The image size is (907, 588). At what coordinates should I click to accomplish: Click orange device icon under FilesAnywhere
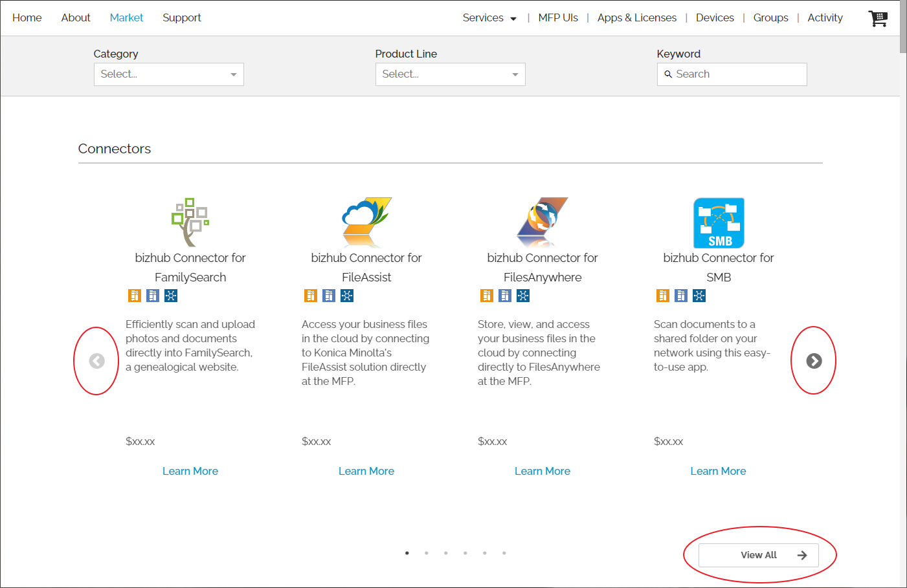[487, 296]
